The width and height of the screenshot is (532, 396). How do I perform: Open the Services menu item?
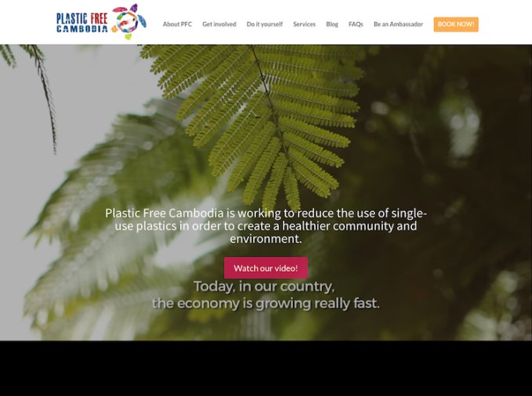304,24
